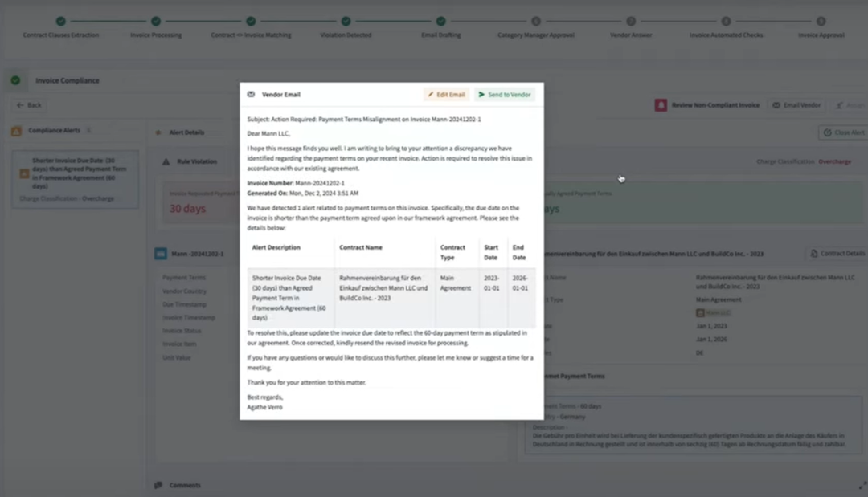Click the 'Overcharge' charge classification label

click(x=835, y=161)
